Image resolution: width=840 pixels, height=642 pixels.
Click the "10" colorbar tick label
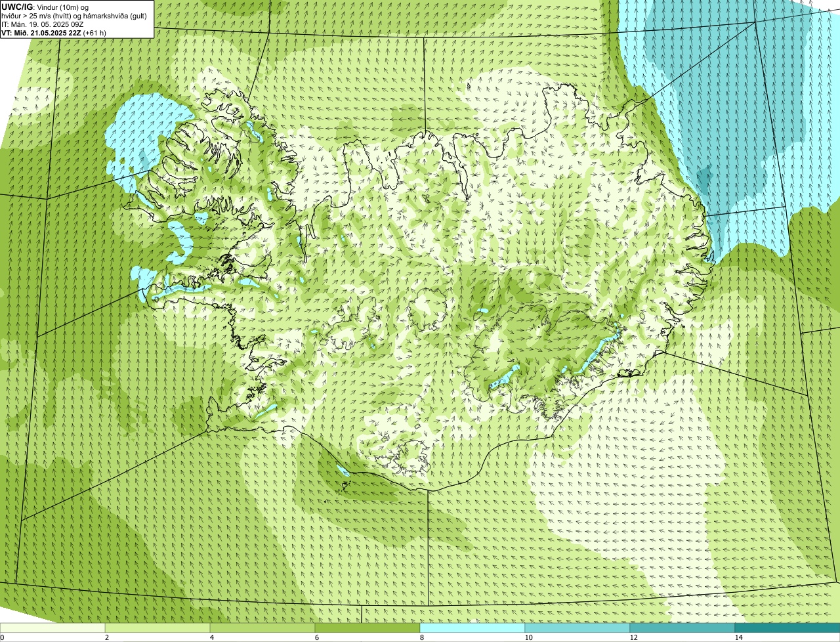(528, 637)
